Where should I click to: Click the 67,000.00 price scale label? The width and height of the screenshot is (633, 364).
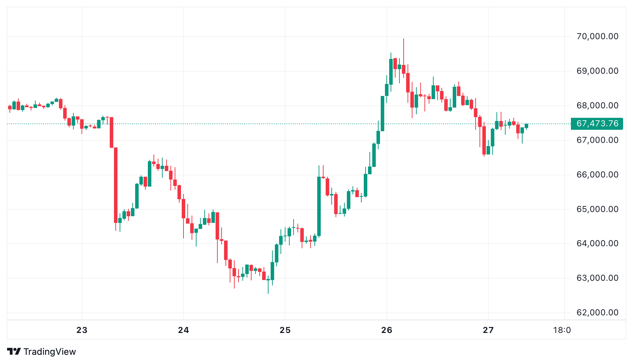(597, 140)
